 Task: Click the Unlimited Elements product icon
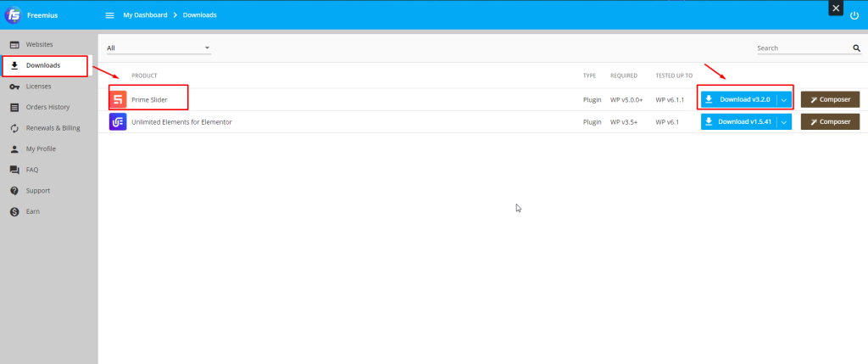click(x=118, y=122)
